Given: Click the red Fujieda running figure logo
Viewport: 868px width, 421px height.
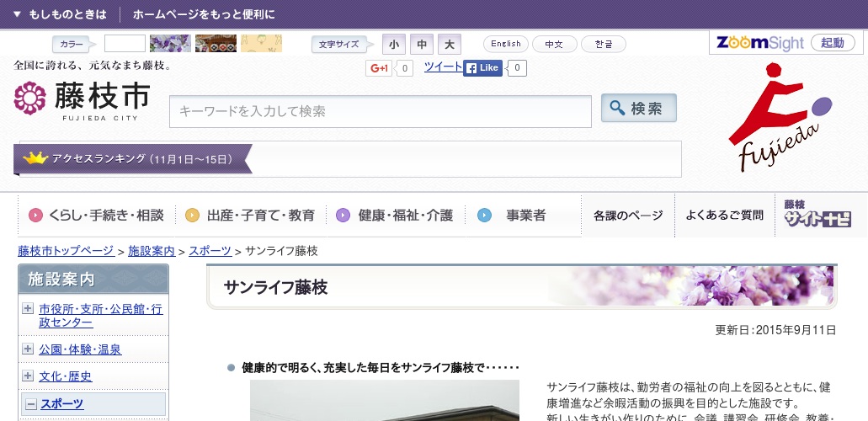Looking at the screenshot, I should [x=778, y=113].
